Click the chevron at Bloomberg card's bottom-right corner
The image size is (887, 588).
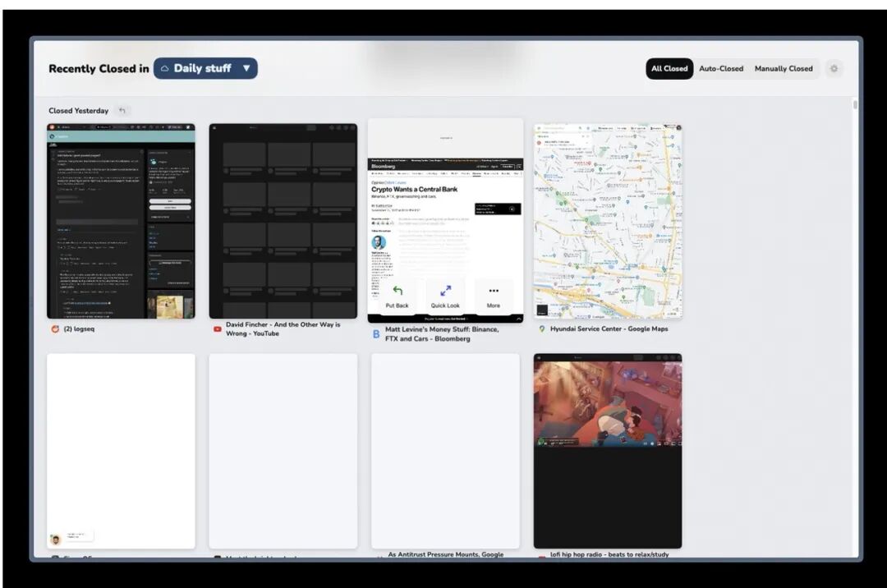[x=519, y=319]
